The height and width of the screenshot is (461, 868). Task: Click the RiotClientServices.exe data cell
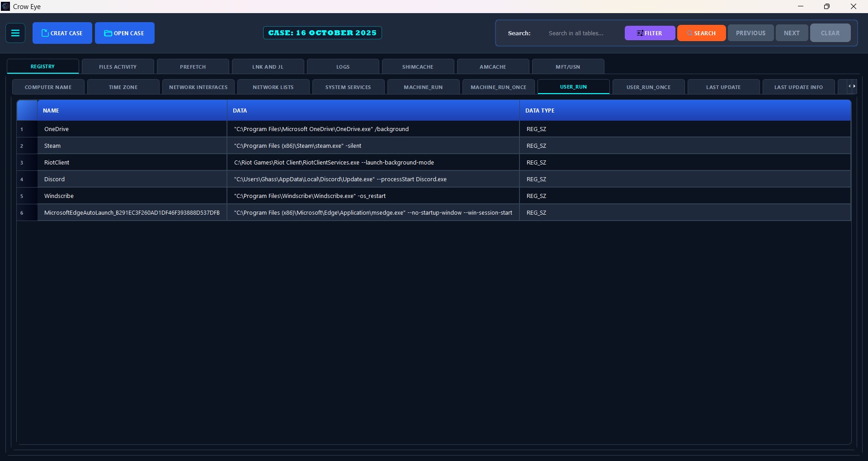click(x=373, y=162)
